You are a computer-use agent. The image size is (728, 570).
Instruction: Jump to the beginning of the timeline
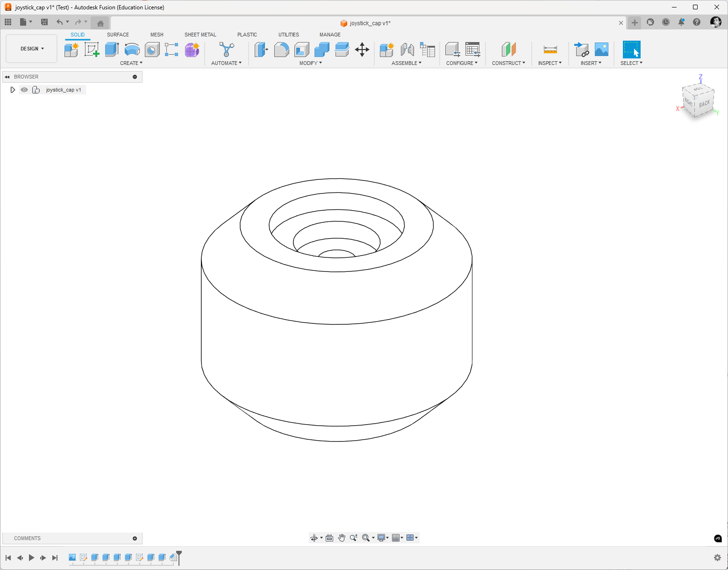[8, 557]
